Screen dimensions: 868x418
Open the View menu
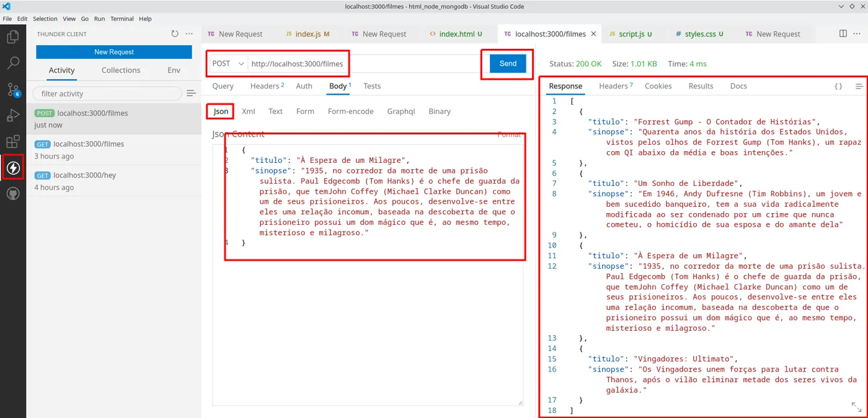(69, 19)
